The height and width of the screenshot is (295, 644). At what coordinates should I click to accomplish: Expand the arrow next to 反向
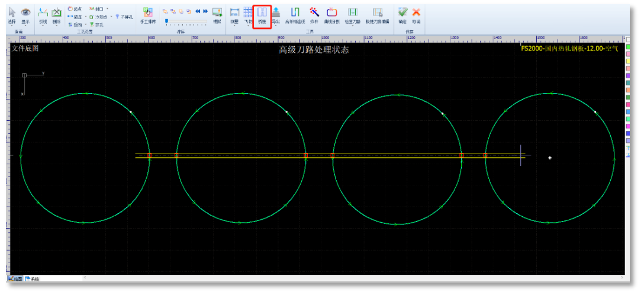85,25
